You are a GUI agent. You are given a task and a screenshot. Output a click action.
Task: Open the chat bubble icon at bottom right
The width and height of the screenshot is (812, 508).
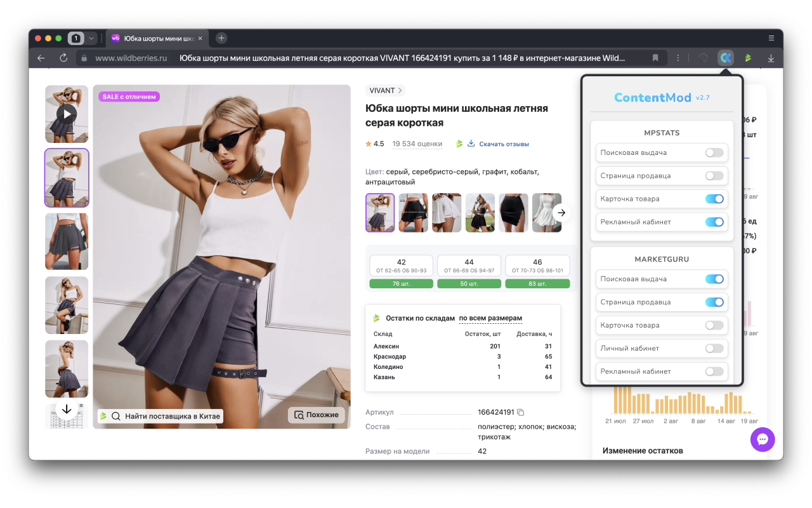(x=763, y=439)
